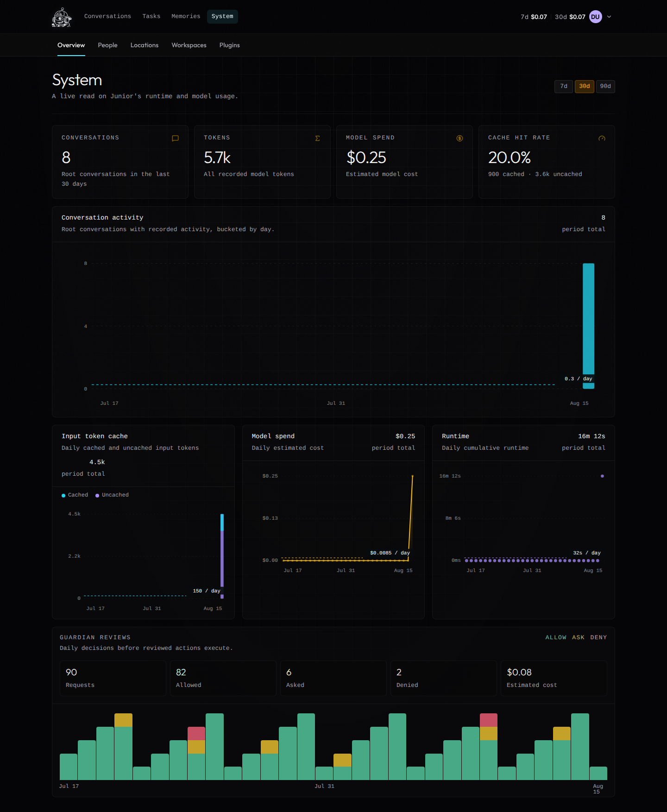Click the 7d $0.07 spend summary
The width and height of the screenshot is (667, 812).
534,17
